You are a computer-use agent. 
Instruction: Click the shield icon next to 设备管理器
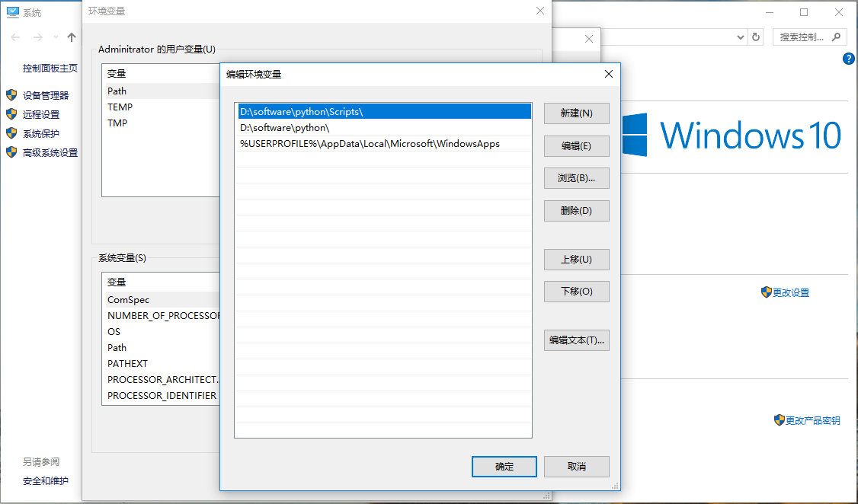click(x=11, y=95)
